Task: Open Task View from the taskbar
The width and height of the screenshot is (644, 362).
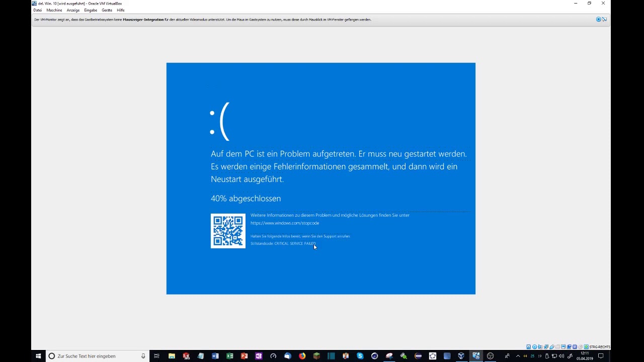Action: (x=157, y=356)
